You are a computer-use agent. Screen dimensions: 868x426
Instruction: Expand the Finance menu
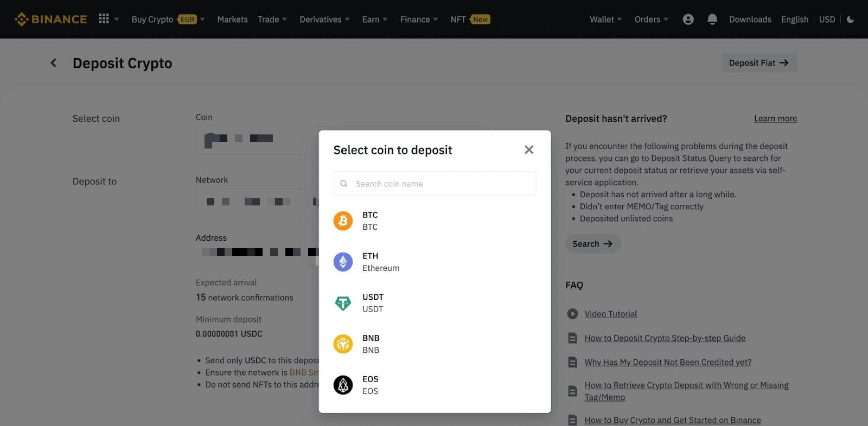tap(419, 20)
